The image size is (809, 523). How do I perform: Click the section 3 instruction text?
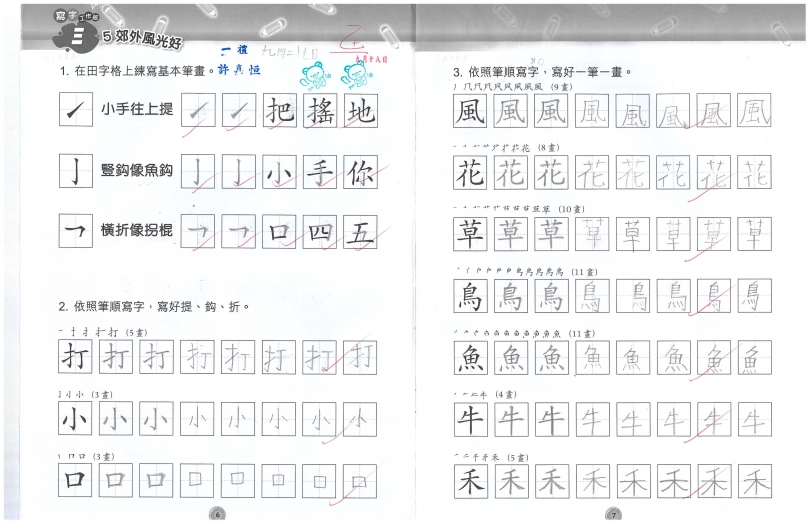click(543, 73)
